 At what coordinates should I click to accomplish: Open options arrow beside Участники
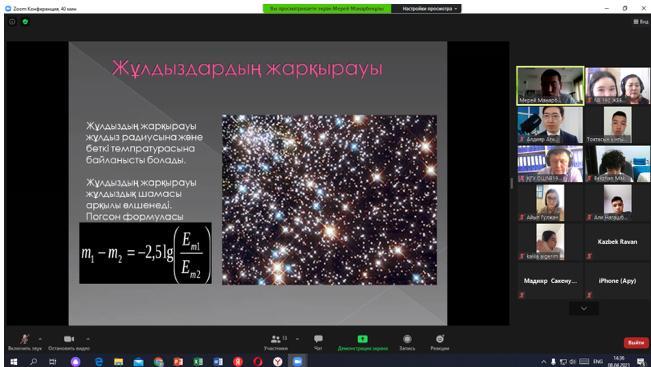297,339
